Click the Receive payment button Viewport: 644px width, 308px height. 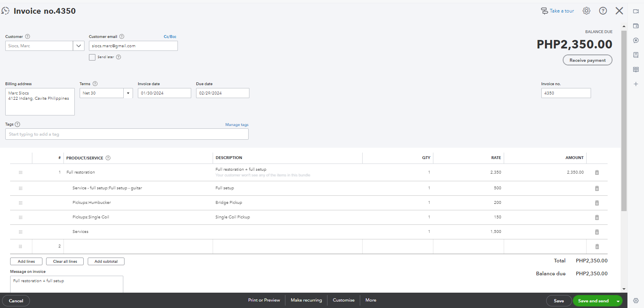tap(587, 60)
